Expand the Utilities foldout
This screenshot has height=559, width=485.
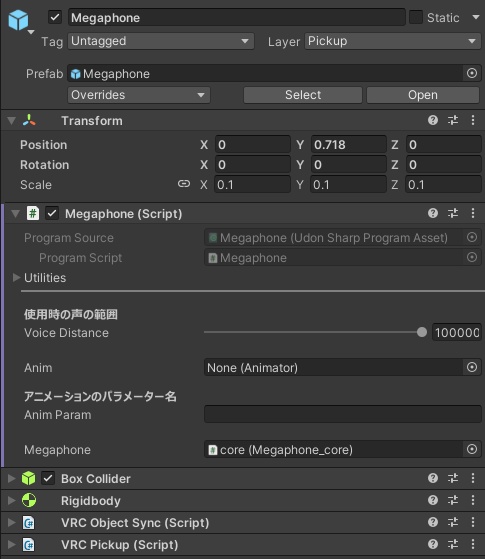coord(16,278)
